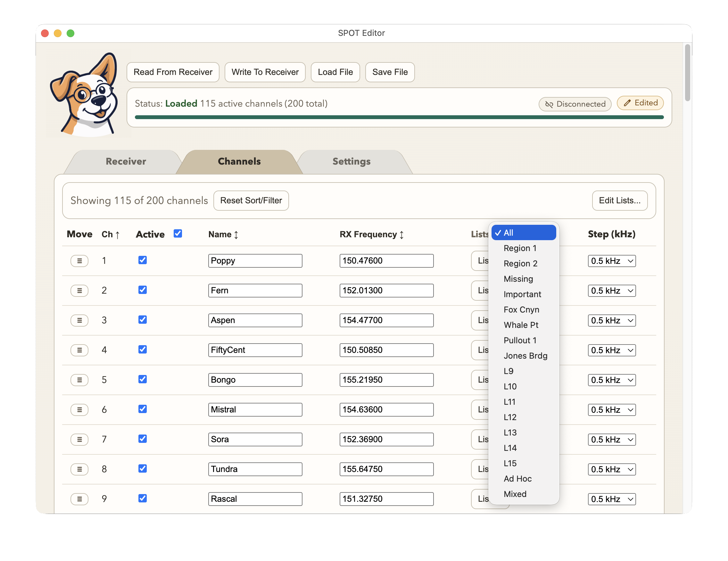Image resolution: width=728 pixels, height=561 pixels.
Task: Uncheck Active for channel Bongo
Action: [x=142, y=379]
